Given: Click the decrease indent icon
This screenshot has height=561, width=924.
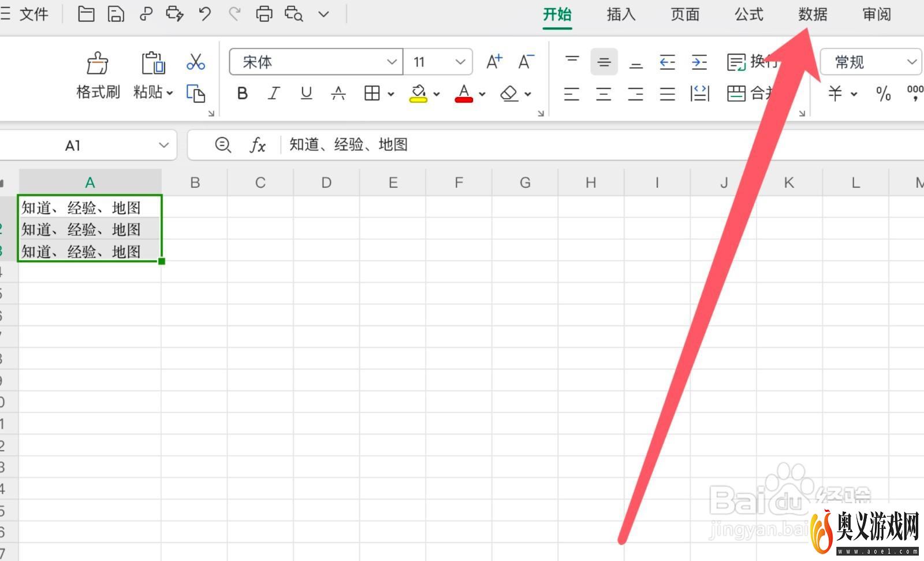Looking at the screenshot, I should (x=668, y=62).
